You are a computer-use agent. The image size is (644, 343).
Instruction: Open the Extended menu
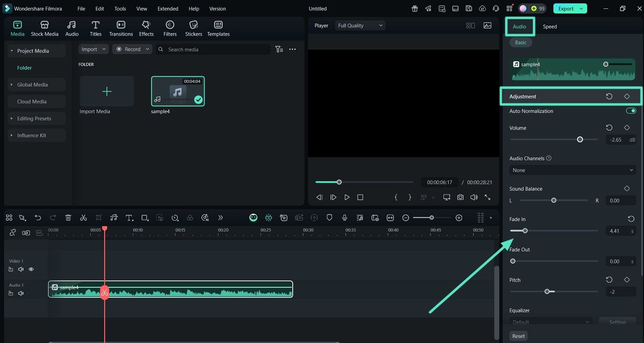tap(168, 8)
